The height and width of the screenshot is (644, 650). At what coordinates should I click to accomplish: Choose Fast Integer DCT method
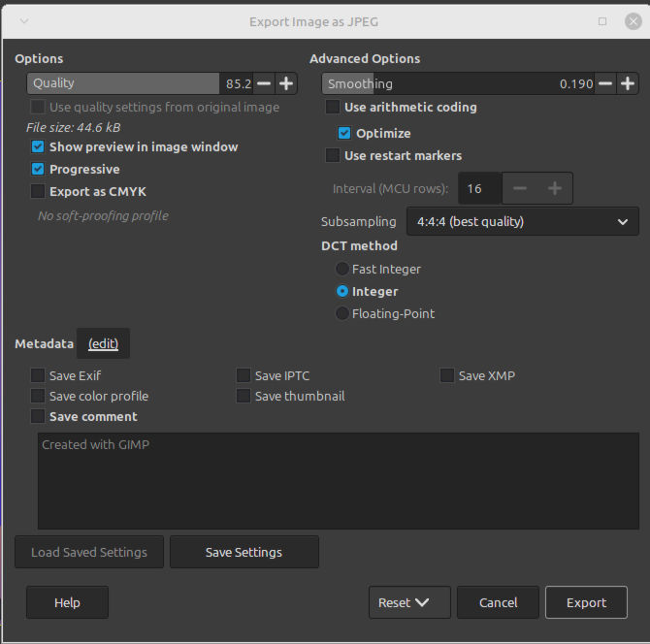(341, 269)
